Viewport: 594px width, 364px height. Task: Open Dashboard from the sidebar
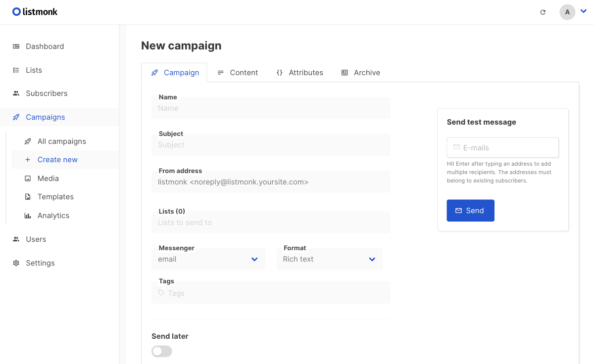click(59, 46)
